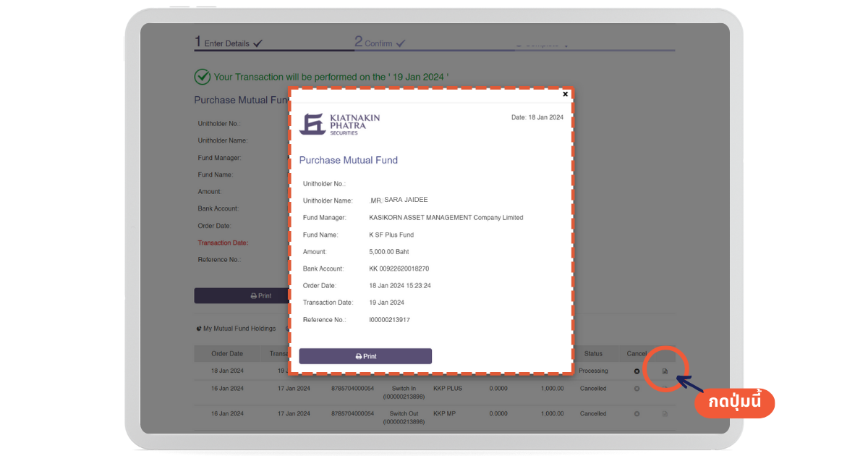This screenshot has width=868, height=456.
Task: Click cancel icon on the Switch Out KKP MP row
Action: pyautogui.click(x=637, y=414)
